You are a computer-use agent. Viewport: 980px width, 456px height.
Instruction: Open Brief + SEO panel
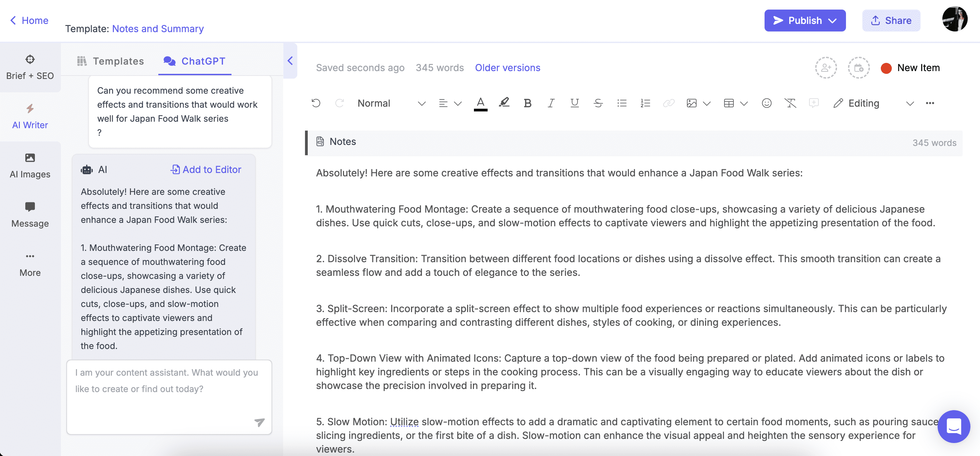(x=30, y=67)
